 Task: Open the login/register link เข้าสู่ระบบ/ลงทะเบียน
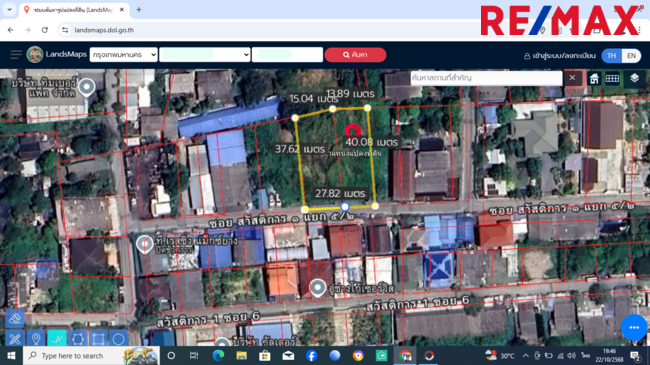pos(560,56)
